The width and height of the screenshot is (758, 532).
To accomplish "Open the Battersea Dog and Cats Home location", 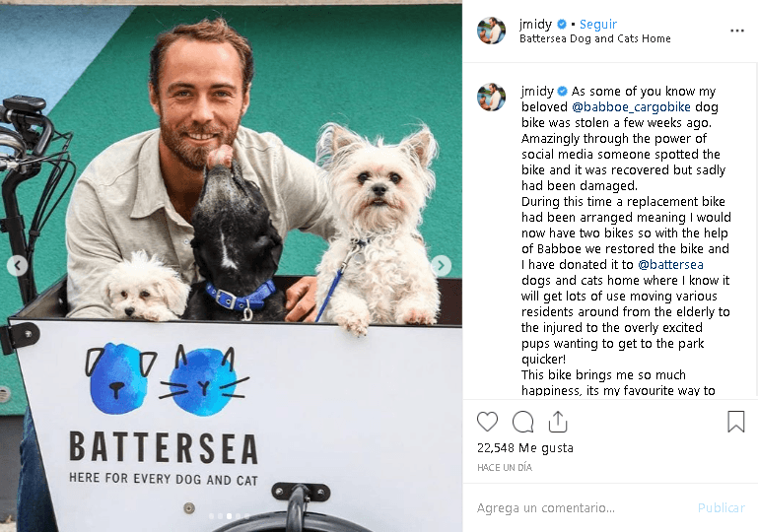I will pyautogui.click(x=595, y=38).
